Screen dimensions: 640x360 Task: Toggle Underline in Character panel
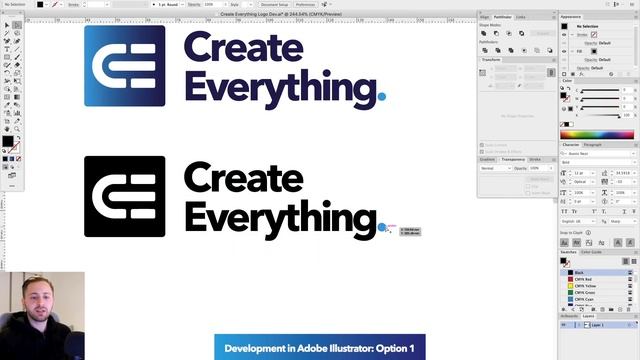(624, 211)
